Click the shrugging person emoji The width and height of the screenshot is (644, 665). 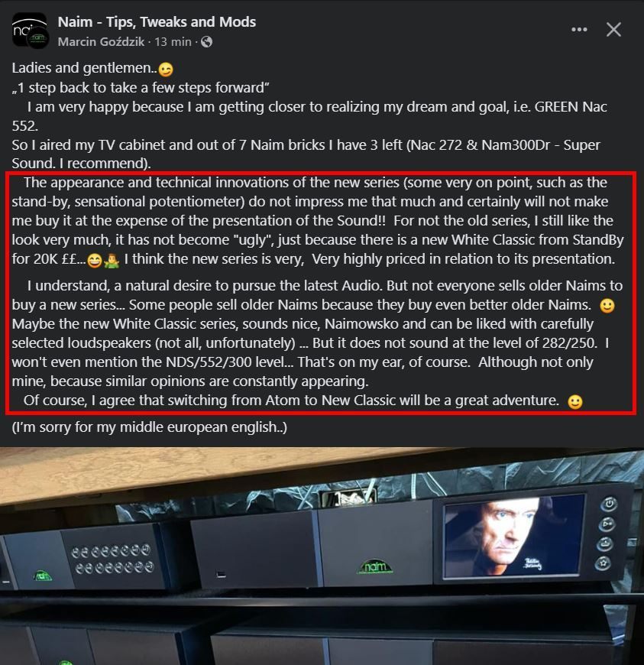tap(112, 260)
